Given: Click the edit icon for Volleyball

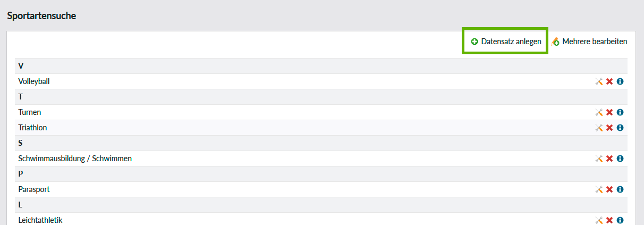Looking at the screenshot, I should [x=599, y=82].
